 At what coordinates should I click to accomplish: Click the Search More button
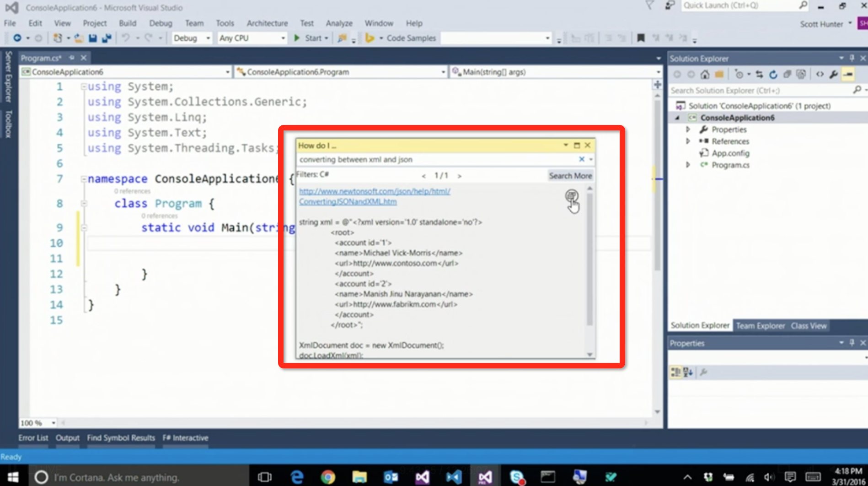click(570, 176)
